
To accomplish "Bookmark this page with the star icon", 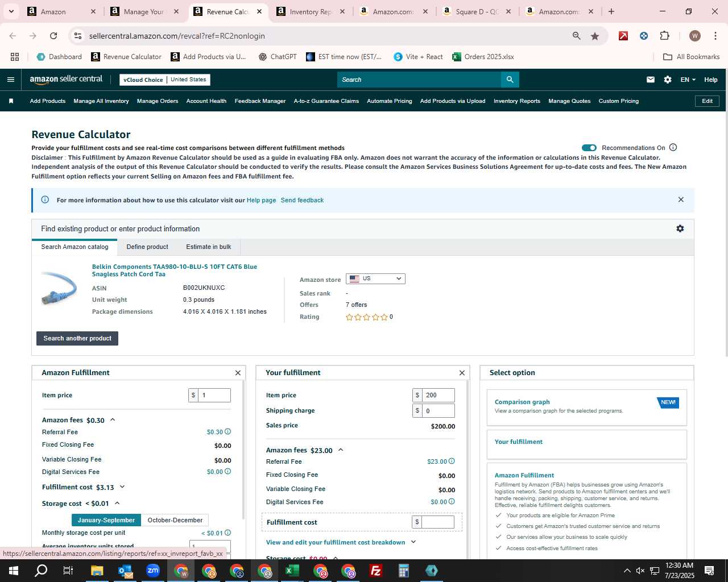I will (x=595, y=36).
